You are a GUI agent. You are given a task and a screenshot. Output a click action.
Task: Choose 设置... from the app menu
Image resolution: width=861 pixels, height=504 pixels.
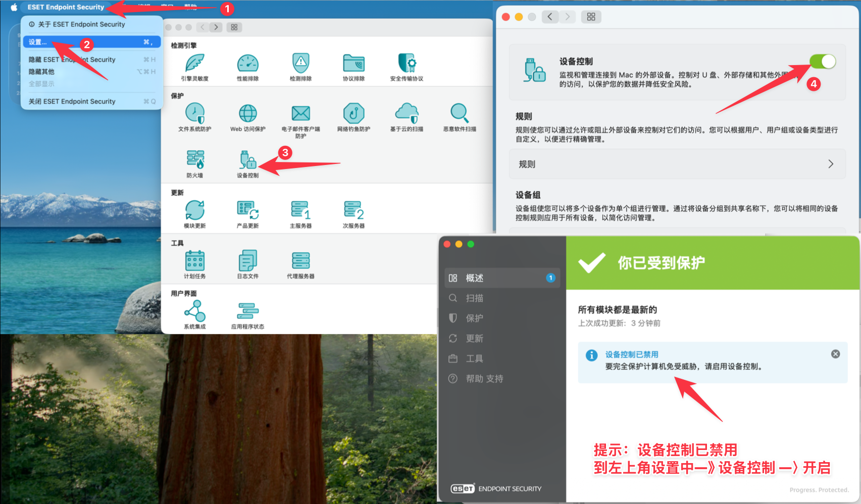pos(92,42)
